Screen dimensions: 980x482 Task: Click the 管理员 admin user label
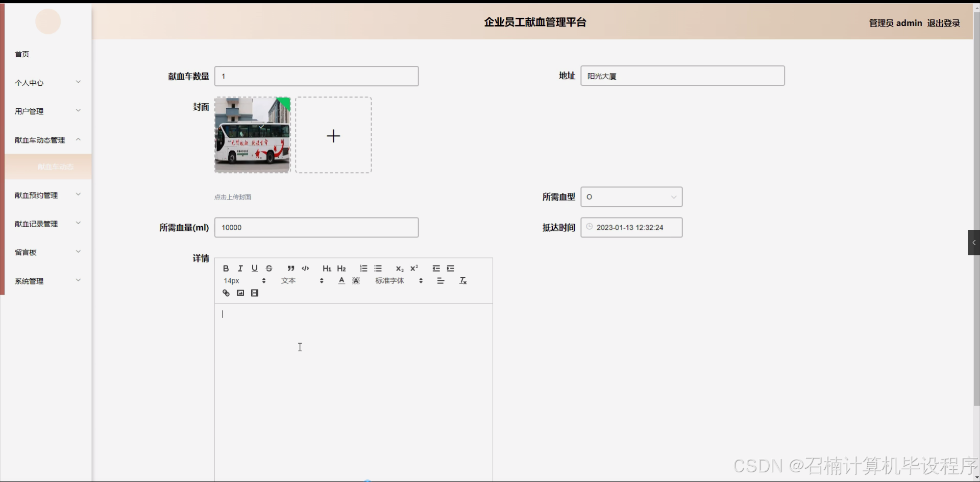click(x=895, y=23)
